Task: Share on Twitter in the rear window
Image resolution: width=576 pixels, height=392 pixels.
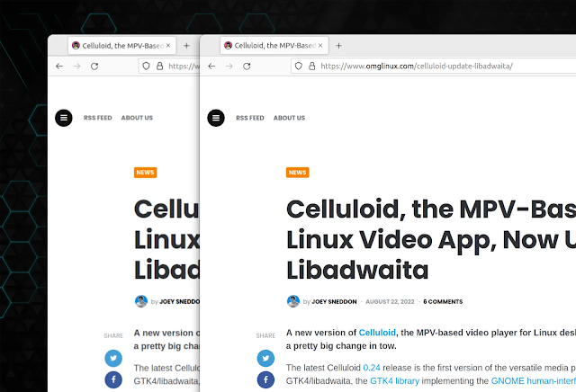Action: point(113,358)
